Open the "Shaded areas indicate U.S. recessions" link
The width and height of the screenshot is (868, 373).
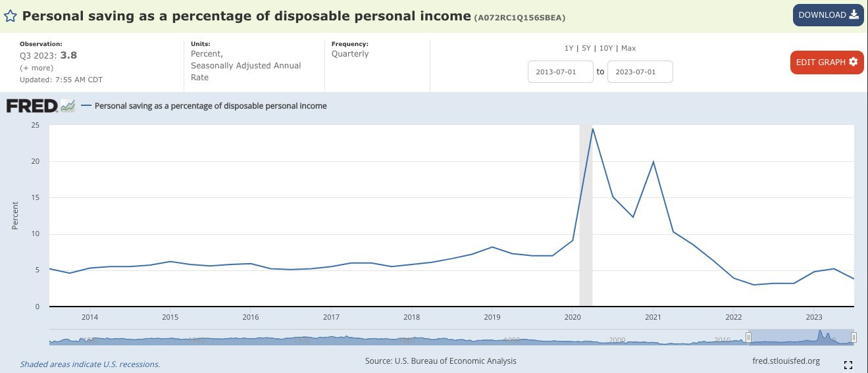point(89,364)
